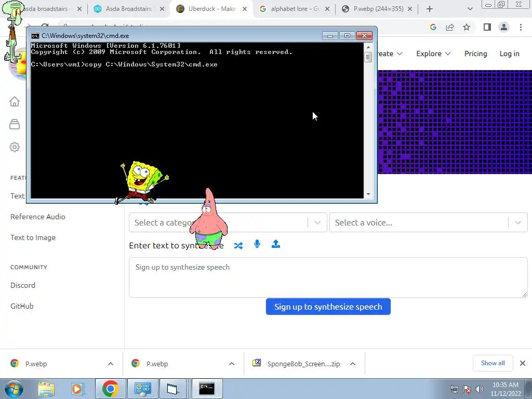Click Sign up to synthesize speech button
Image resolution: width=532 pixels, height=399 pixels.
(328, 307)
